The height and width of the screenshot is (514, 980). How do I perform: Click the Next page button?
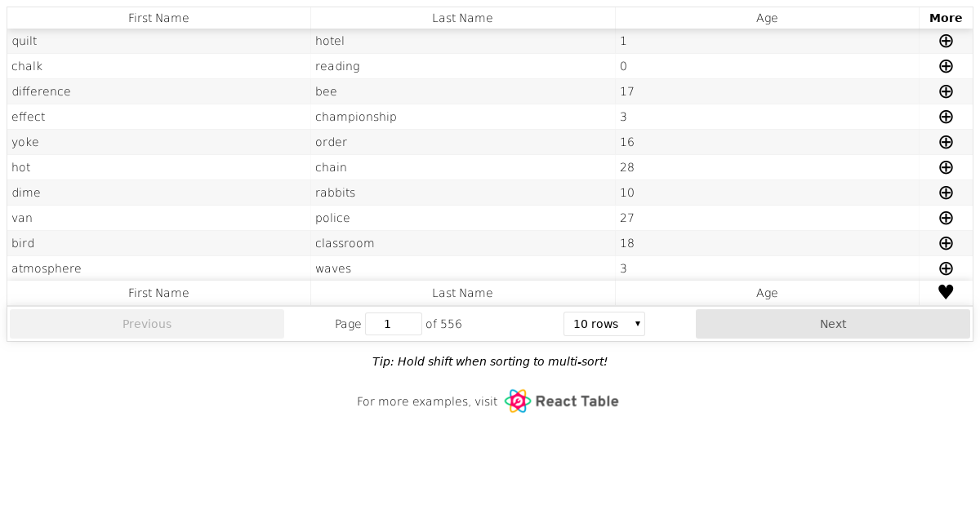coord(833,323)
